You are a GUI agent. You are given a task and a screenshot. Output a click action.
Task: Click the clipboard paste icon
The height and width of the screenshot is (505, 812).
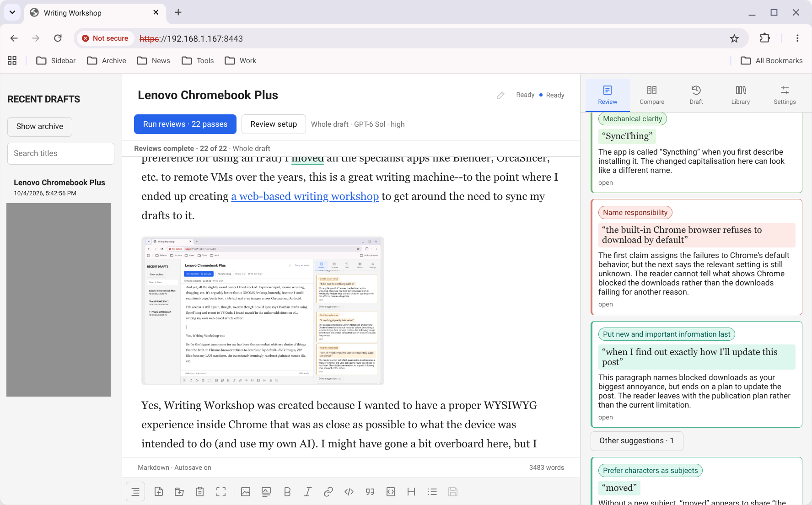point(200,492)
